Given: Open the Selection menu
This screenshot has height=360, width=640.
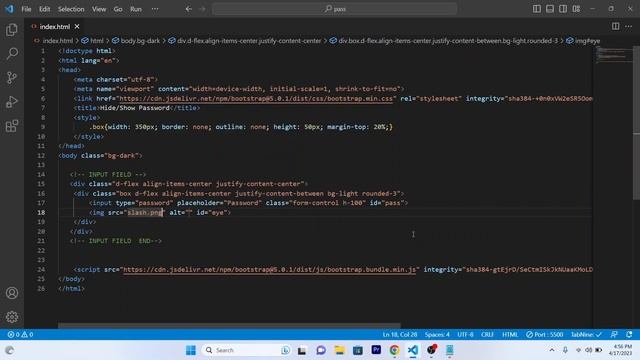Looking at the screenshot, I should pyautogui.click(x=71, y=9).
